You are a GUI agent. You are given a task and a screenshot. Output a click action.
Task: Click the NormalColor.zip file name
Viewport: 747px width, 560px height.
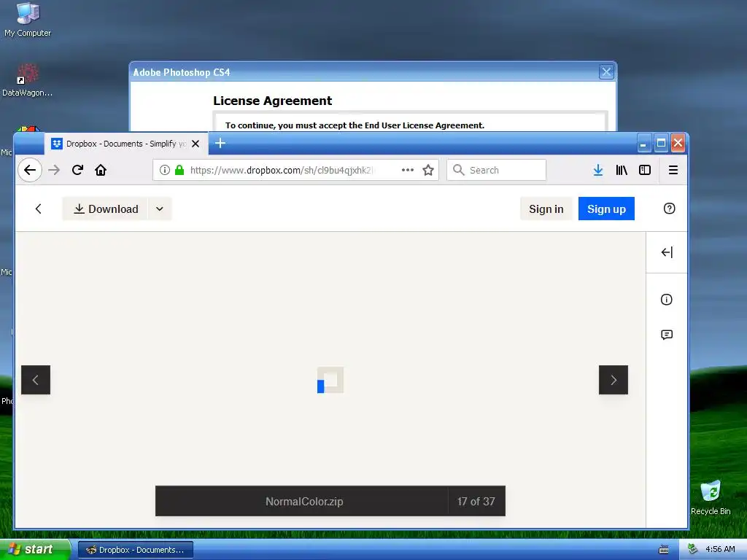(304, 502)
